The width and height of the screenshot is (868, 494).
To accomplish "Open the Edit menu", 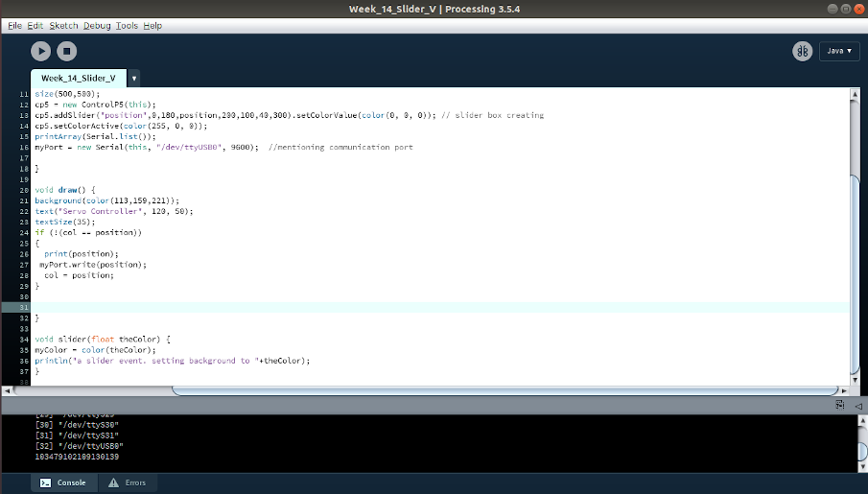I will point(35,26).
